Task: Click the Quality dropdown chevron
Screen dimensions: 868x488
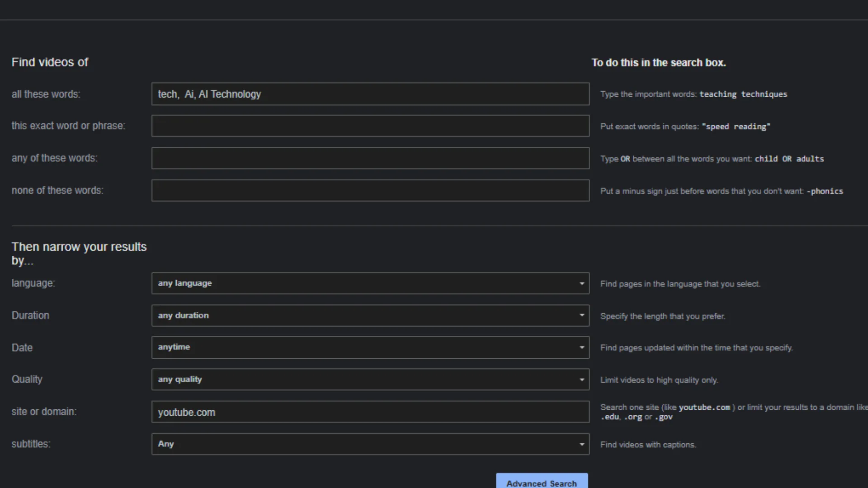Action: 582,379
